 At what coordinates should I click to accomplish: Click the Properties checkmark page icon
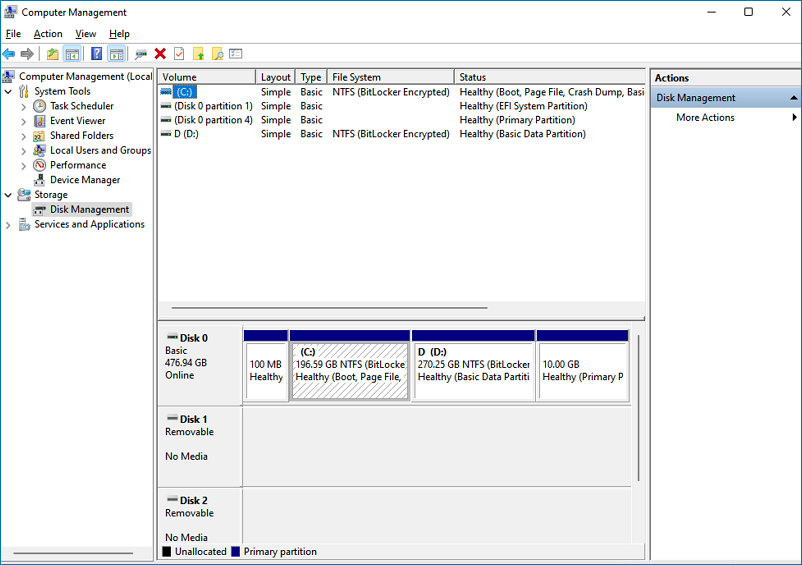tap(179, 54)
